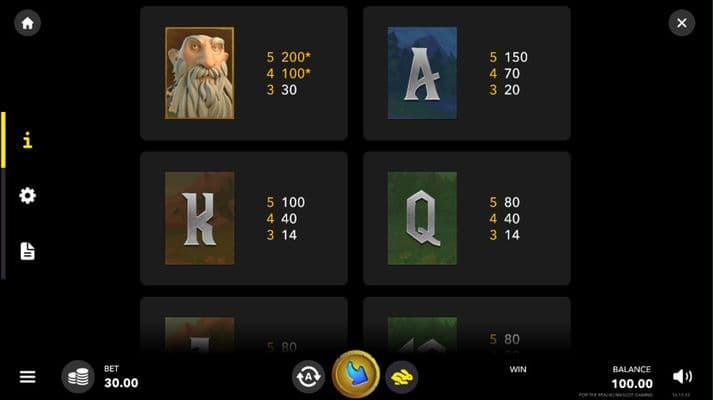This screenshot has height=400, width=713.
Task: Select the K symbol card
Action: pyautogui.click(x=200, y=218)
